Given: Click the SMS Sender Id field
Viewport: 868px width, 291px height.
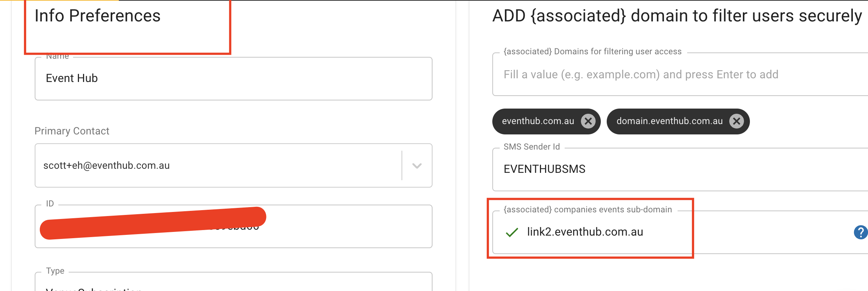Looking at the screenshot, I should coord(680,169).
